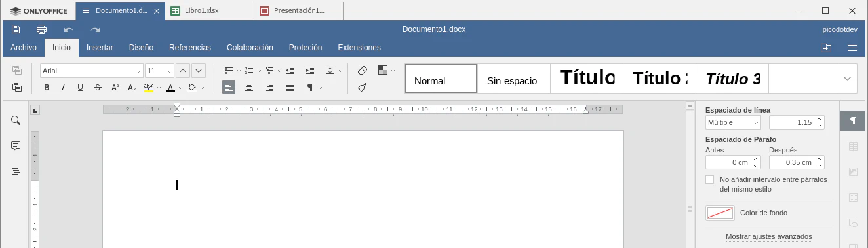Image resolution: width=868 pixels, height=248 pixels.
Task: Switch to the Colaboración tab
Action: [x=250, y=48]
